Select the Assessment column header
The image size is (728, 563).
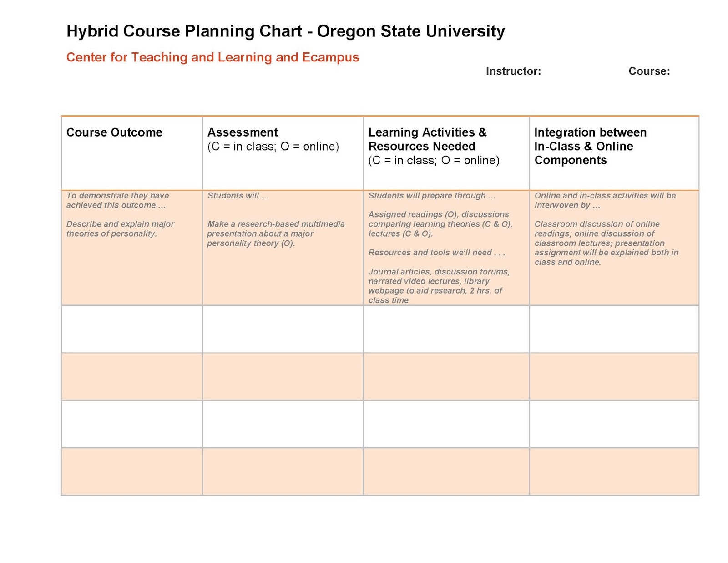243,132
